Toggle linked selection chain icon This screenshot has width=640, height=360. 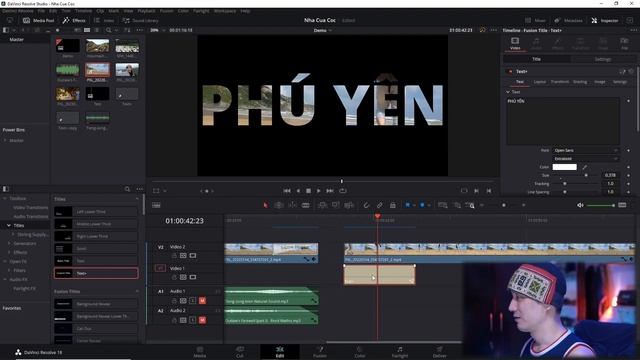pyautogui.click(x=379, y=205)
